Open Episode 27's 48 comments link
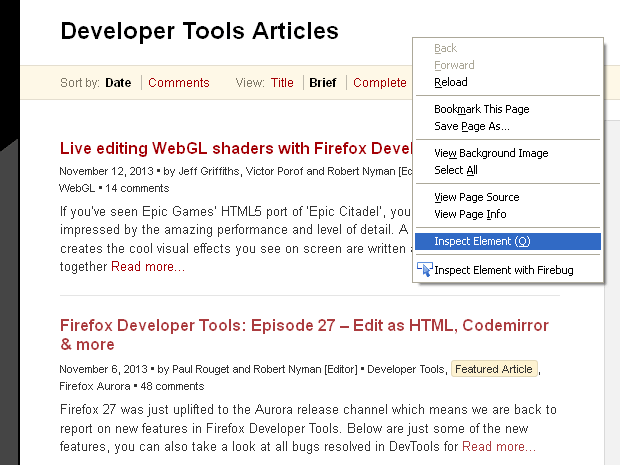Viewport: 620px width, 465px height. click(x=172, y=386)
